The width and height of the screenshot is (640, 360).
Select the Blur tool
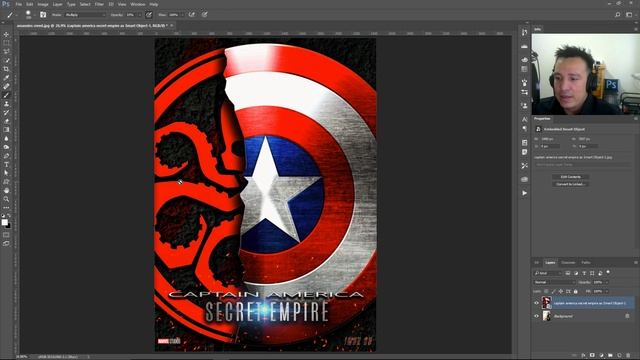[6, 138]
